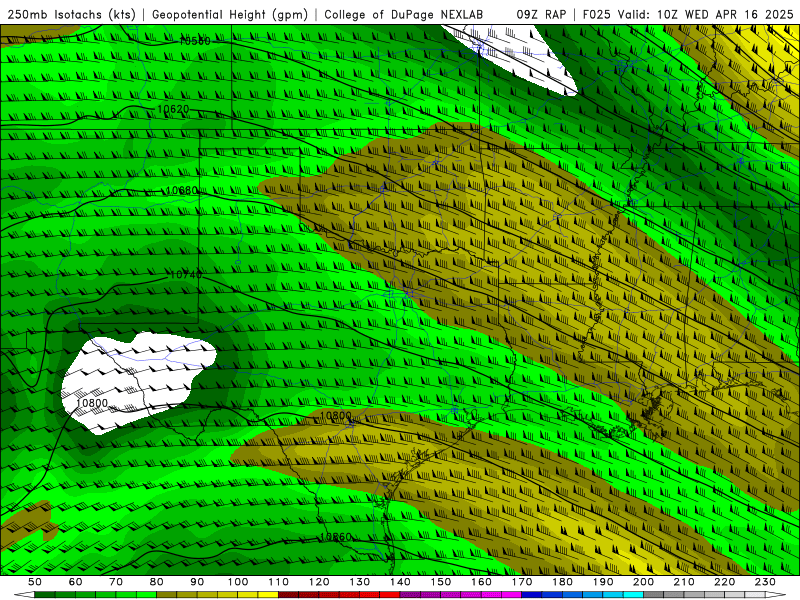The height and width of the screenshot is (600, 800).
Task: Click the 90 value on the color scale
Action: point(197,582)
